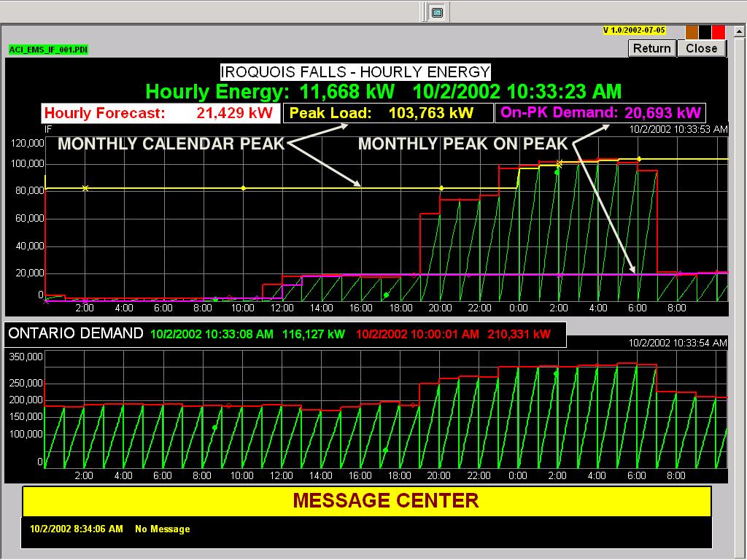Click the green 116,127 kW Ontario demand value
Image resolution: width=747 pixels, height=560 pixels.
(314, 334)
